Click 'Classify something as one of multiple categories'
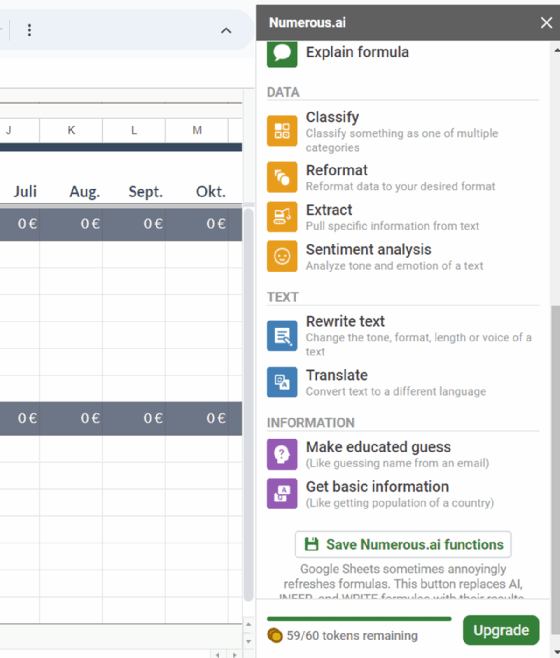The height and width of the screenshot is (658, 560). (x=402, y=140)
